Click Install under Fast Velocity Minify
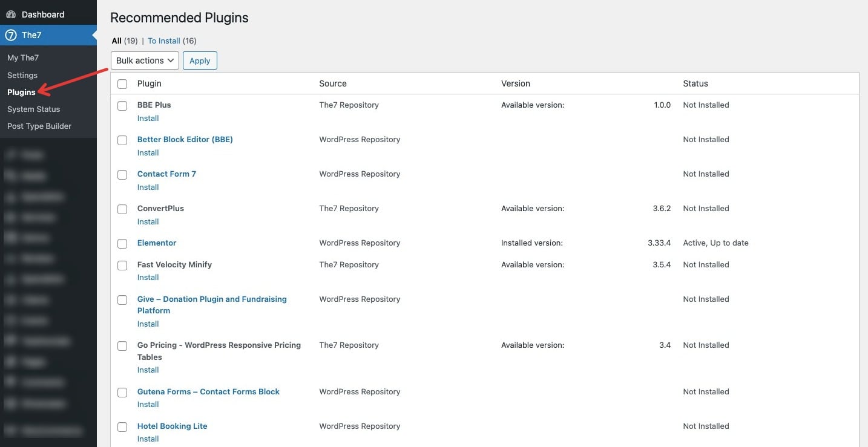 (148, 278)
